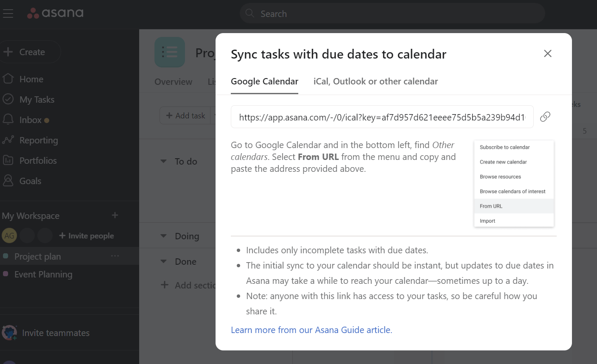597x364 pixels.
Task: Open Portfolios in the sidebar
Action: (38, 161)
